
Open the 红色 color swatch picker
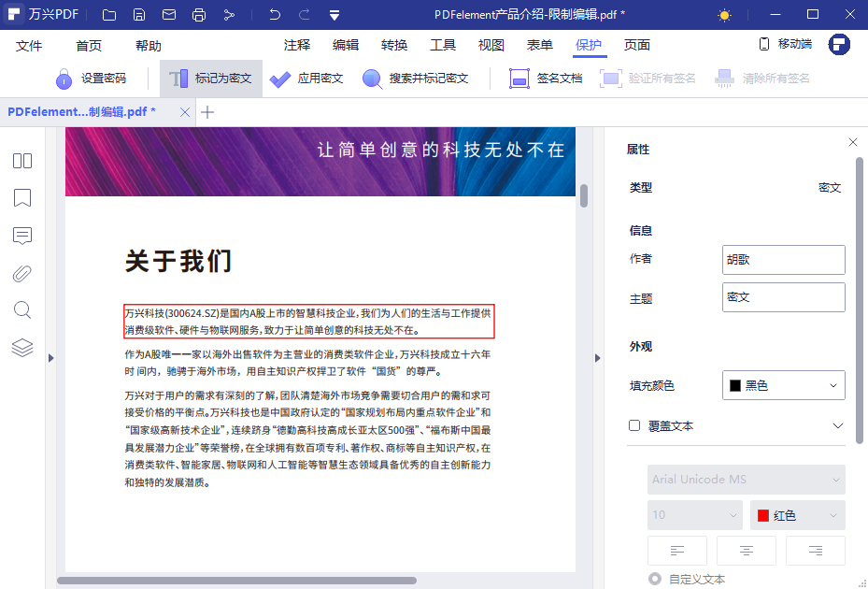797,514
